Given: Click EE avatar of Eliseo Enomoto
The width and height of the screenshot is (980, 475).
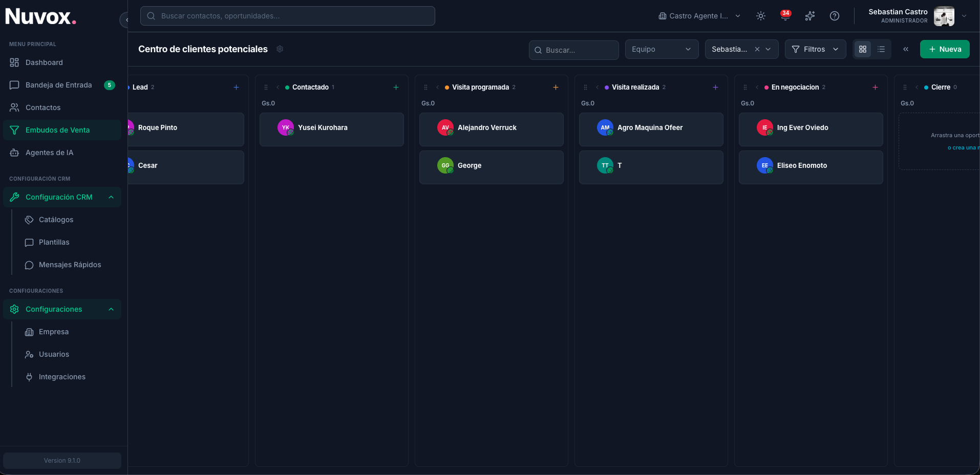Looking at the screenshot, I should [x=765, y=165].
